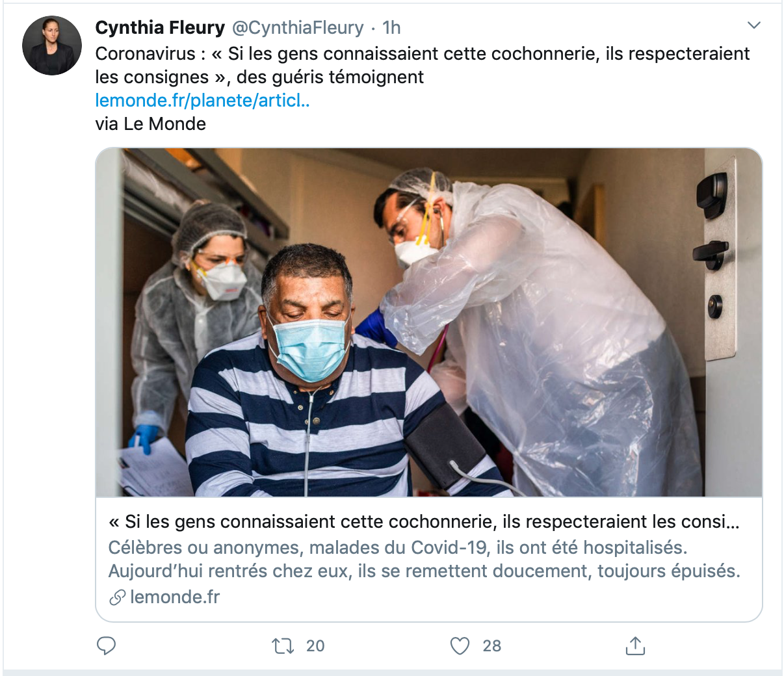Click the retweet count 20

[315, 645]
